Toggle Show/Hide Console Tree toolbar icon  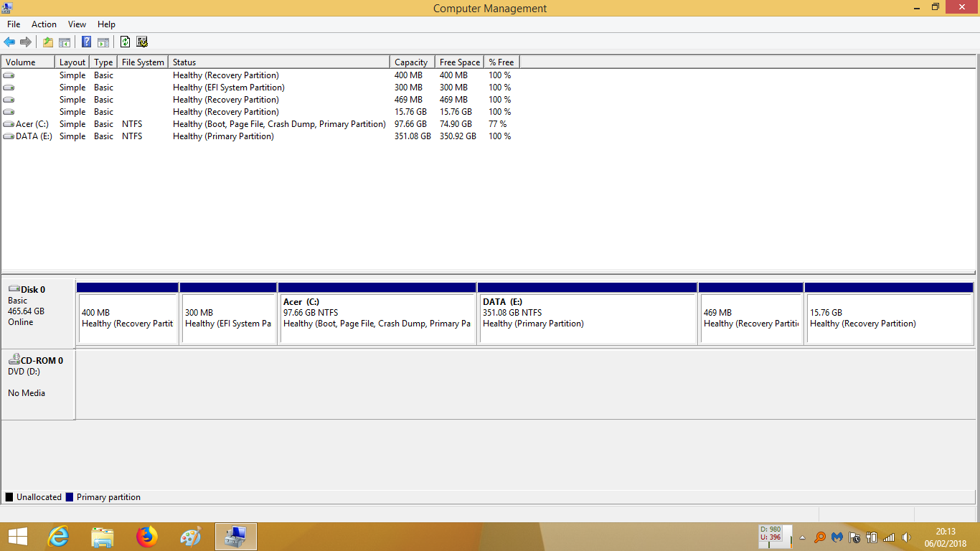(x=65, y=42)
